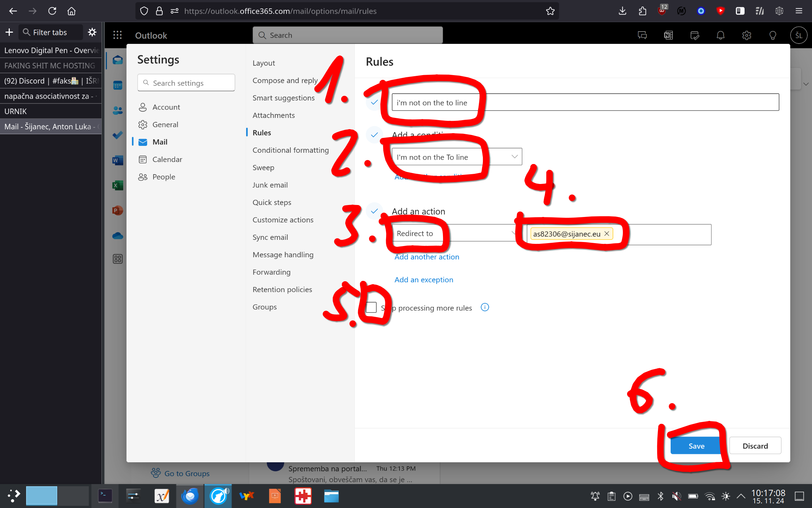Expand the 'I'm not on the To line' dropdown
Image resolution: width=812 pixels, height=508 pixels.
[514, 157]
